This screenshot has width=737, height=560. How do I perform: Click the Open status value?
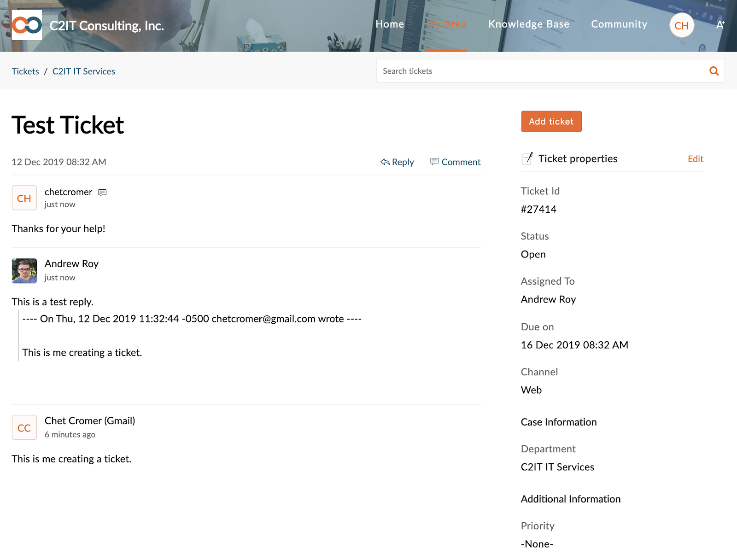pyautogui.click(x=533, y=255)
